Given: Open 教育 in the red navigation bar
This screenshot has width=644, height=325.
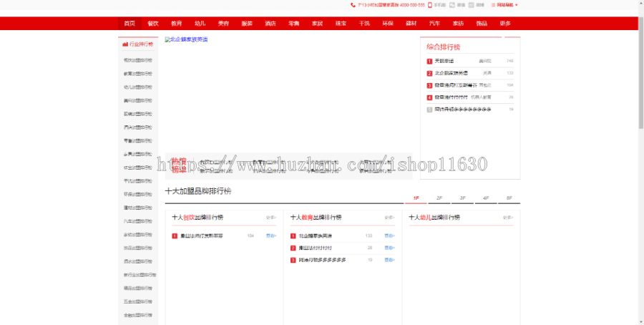Looking at the screenshot, I should (x=177, y=24).
